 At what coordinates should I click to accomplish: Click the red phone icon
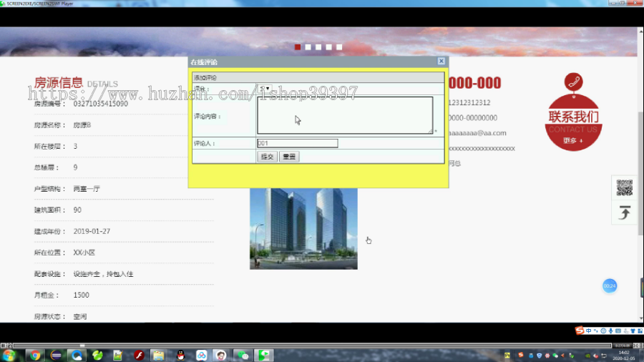point(573,82)
